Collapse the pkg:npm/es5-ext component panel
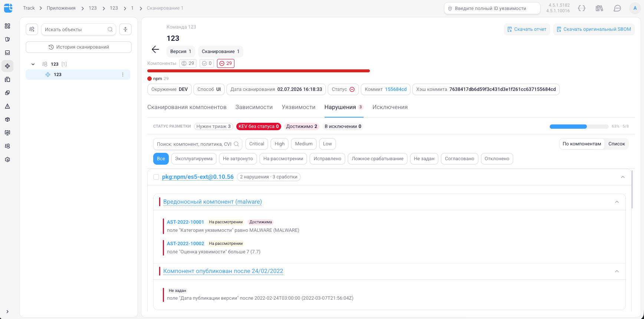 [x=623, y=177]
